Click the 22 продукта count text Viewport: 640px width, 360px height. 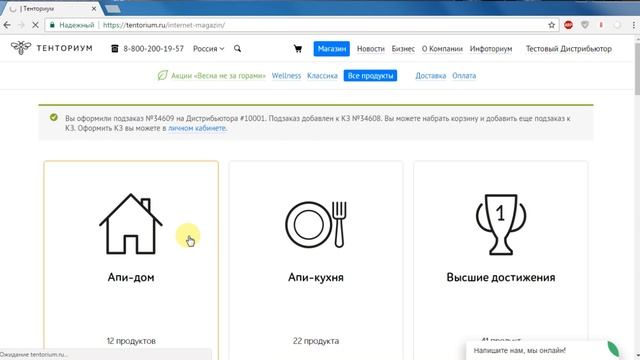pos(316,341)
